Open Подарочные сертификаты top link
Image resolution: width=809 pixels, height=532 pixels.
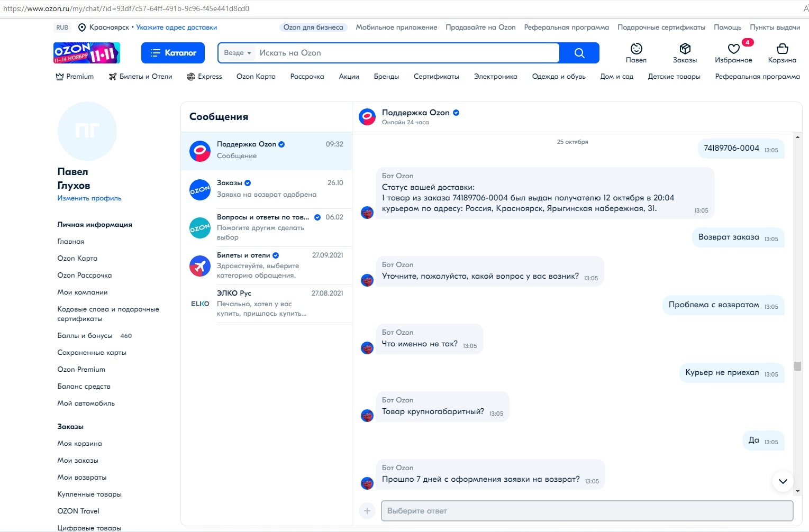point(661,27)
